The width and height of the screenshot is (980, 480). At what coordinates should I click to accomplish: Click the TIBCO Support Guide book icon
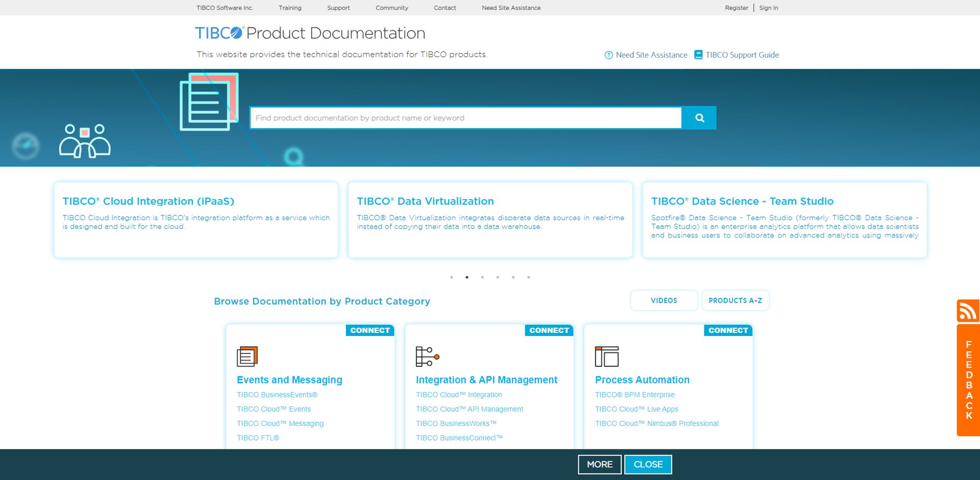point(698,55)
